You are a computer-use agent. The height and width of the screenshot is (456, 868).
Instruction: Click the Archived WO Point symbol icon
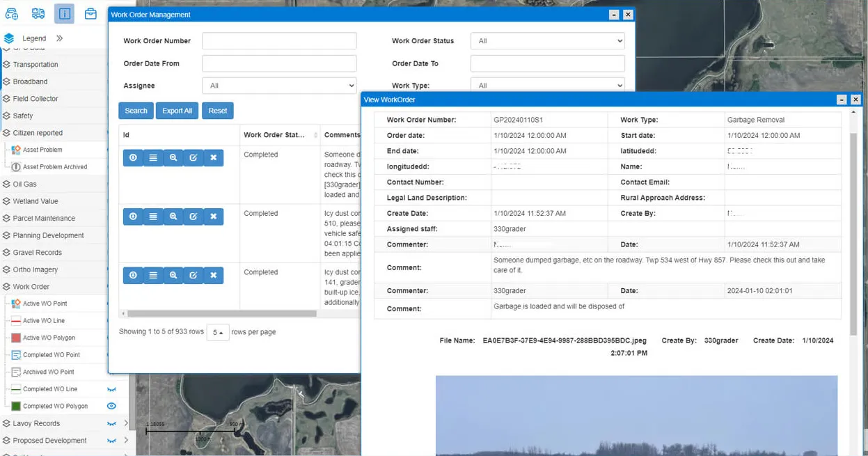(16, 372)
